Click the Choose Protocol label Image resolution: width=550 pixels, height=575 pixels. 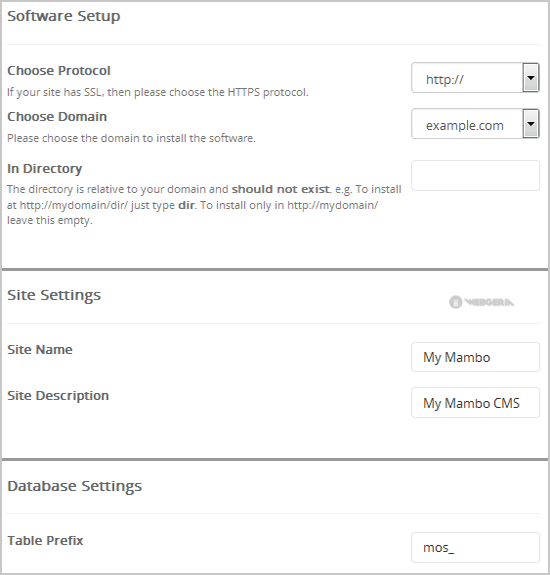(x=59, y=70)
